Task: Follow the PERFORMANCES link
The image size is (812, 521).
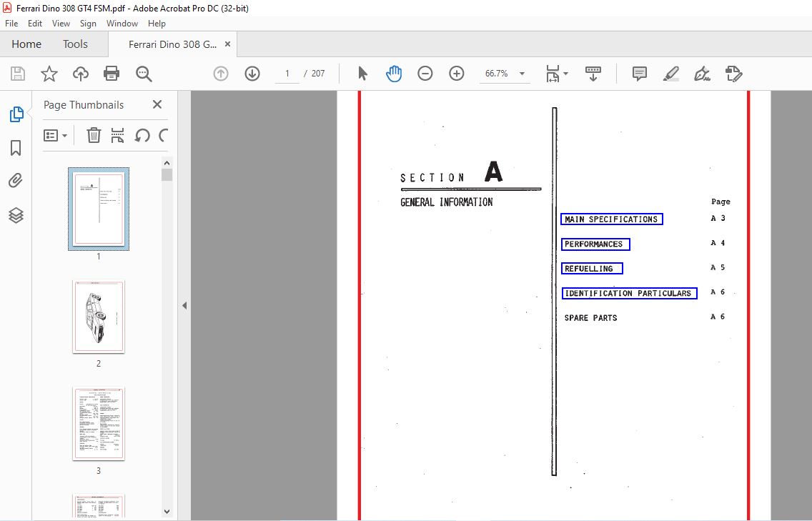Action: pyautogui.click(x=595, y=244)
